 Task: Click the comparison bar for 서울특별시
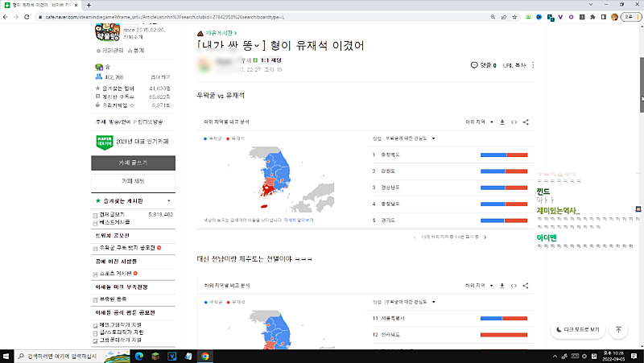[504, 318]
